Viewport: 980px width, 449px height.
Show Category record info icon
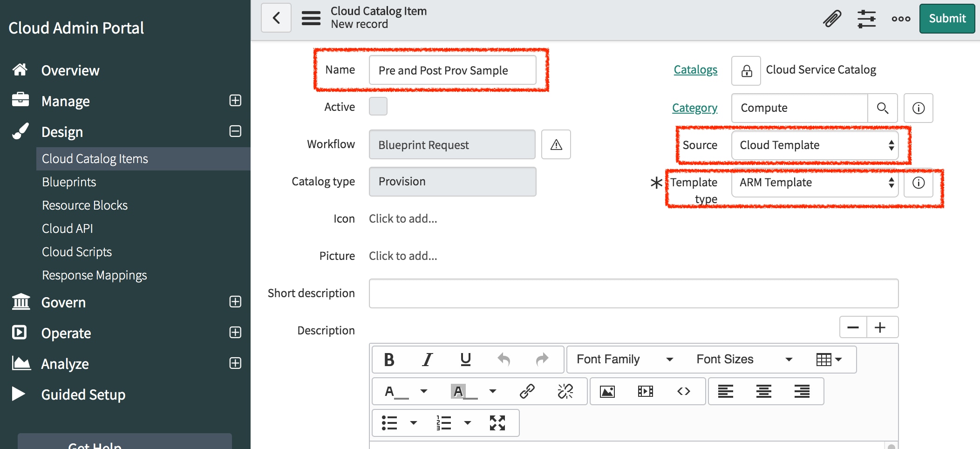tap(918, 108)
